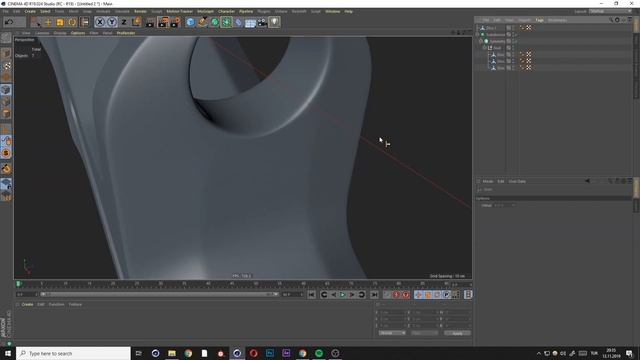Viewport: 640px width, 360px height.
Task: Click Render View clapperboard icon
Action: click(x=150, y=22)
